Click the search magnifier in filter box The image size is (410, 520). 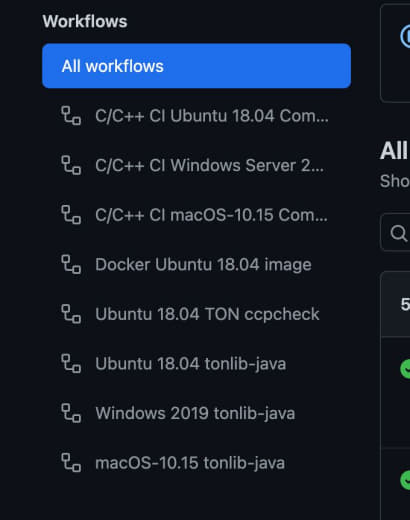click(x=399, y=233)
